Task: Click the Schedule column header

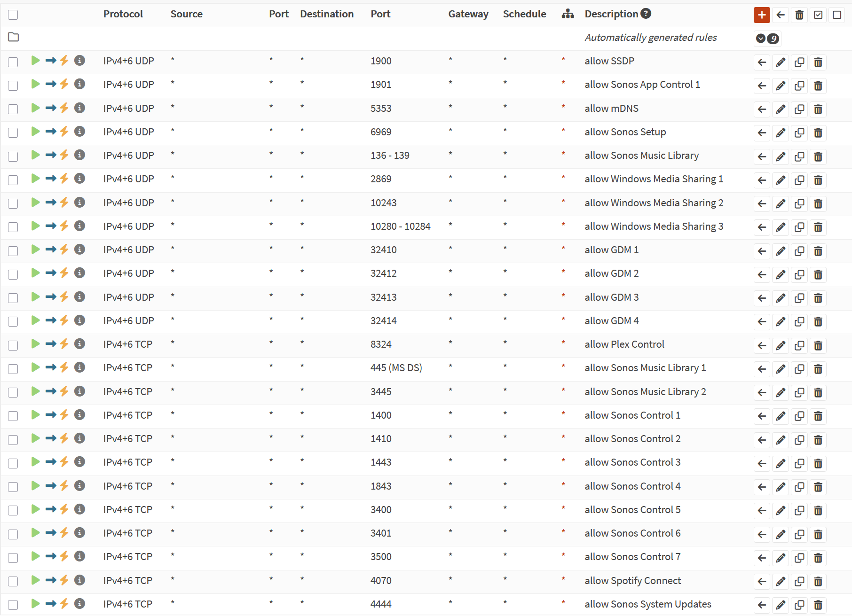Action: click(525, 14)
